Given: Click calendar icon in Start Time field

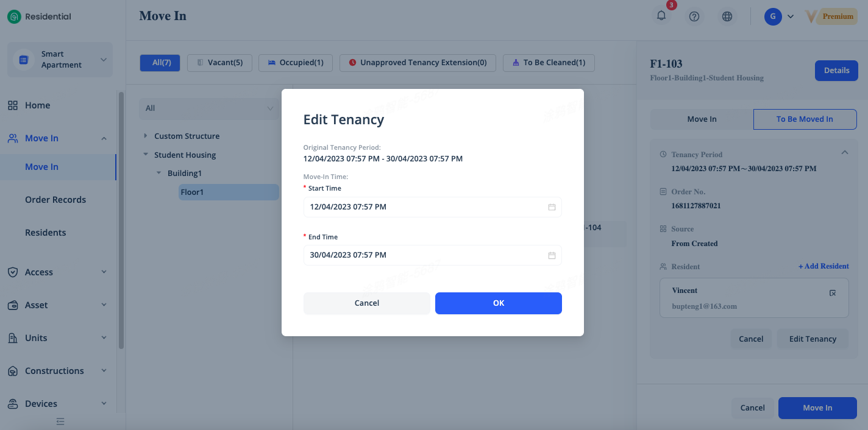Looking at the screenshot, I should tap(552, 207).
